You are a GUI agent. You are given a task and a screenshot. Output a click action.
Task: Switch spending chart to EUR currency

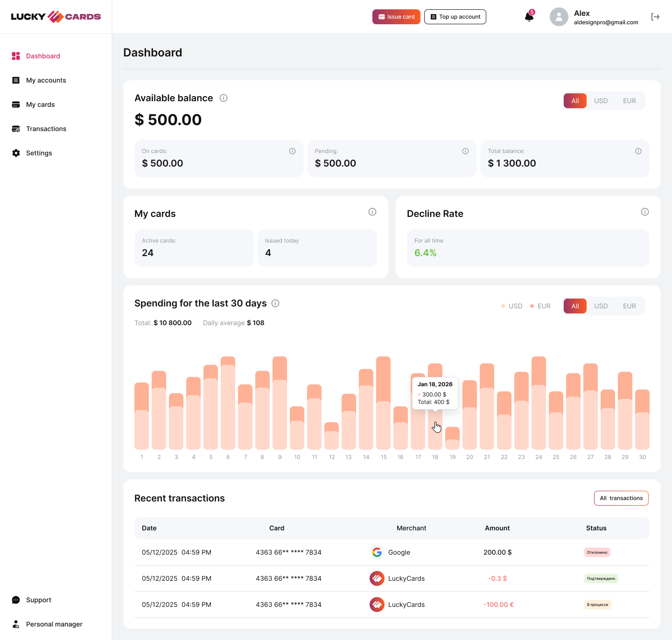pos(630,306)
